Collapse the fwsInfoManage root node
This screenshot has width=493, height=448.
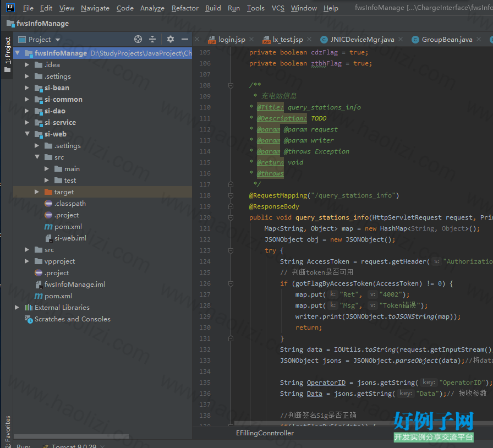coord(18,53)
